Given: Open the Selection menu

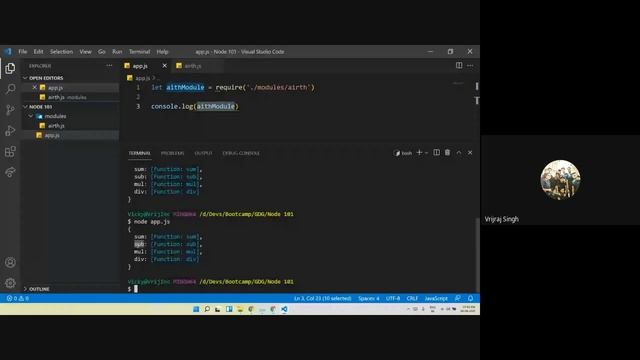Looking at the screenshot, I should (61, 52).
